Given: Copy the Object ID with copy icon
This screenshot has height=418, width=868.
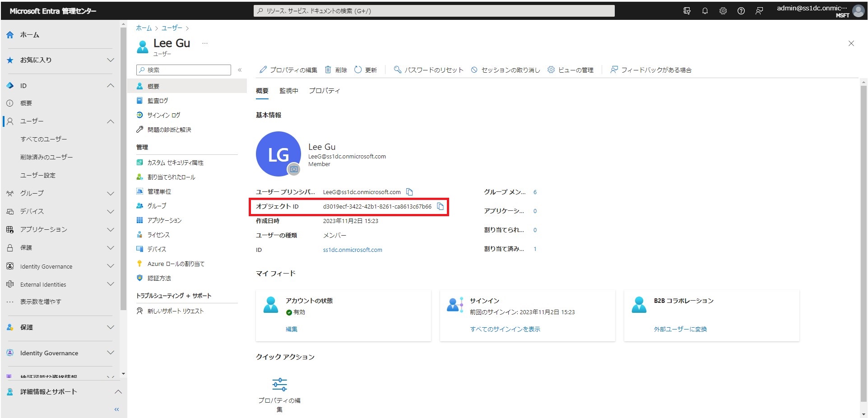Looking at the screenshot, I should coord(440,206).
